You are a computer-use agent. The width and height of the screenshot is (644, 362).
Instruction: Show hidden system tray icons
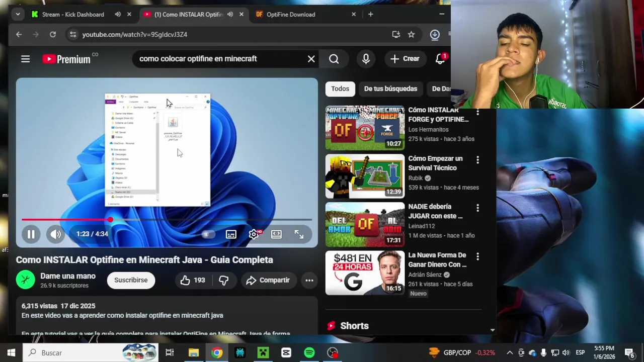click(510, 352)
